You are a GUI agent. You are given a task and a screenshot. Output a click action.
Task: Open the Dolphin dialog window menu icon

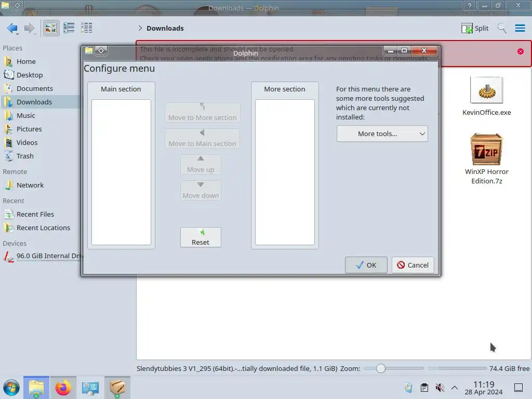[x=88, y=50]
